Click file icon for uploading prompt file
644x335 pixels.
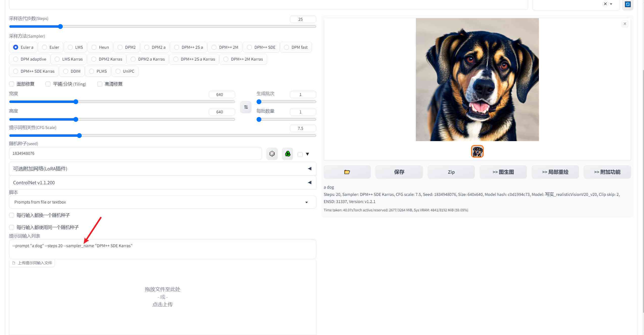(14, 263)
